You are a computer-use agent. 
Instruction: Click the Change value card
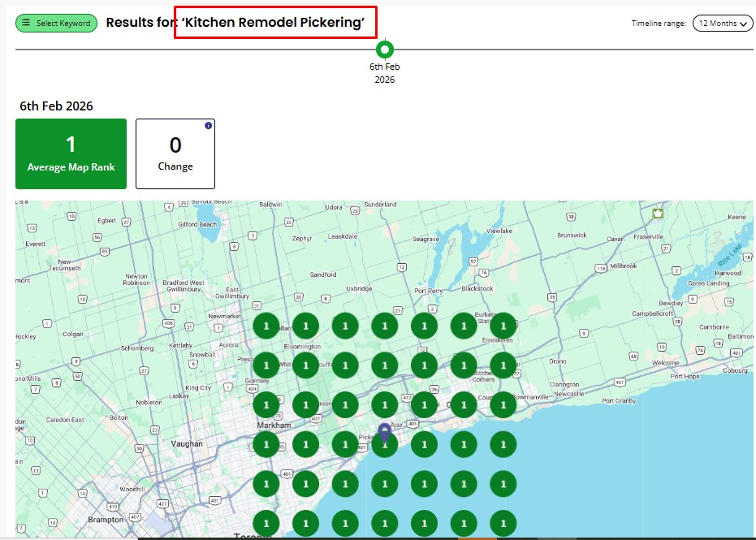click(x=175, y=153)
